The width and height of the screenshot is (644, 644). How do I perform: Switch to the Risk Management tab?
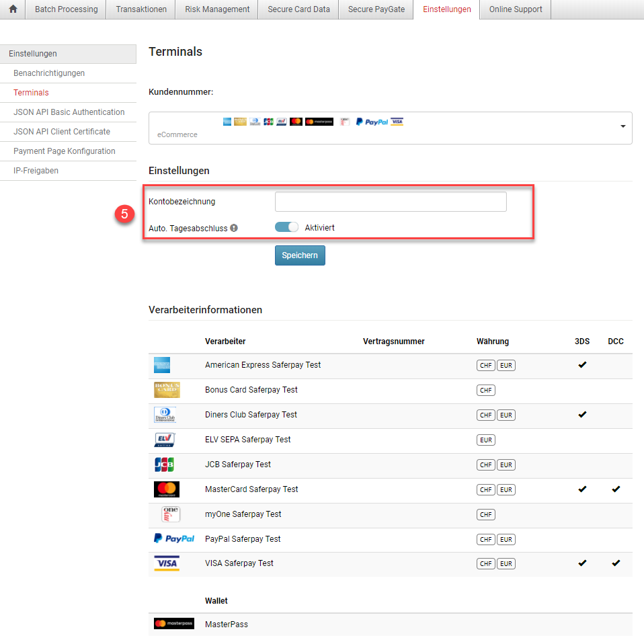tap(217, 9)
